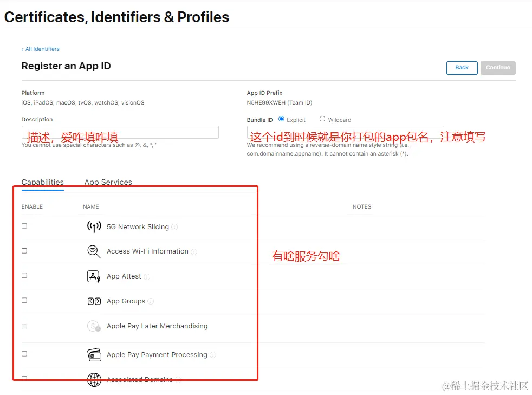532x395 pixels.
Task: Click the ENABLE column header
Action: [32, 206]
